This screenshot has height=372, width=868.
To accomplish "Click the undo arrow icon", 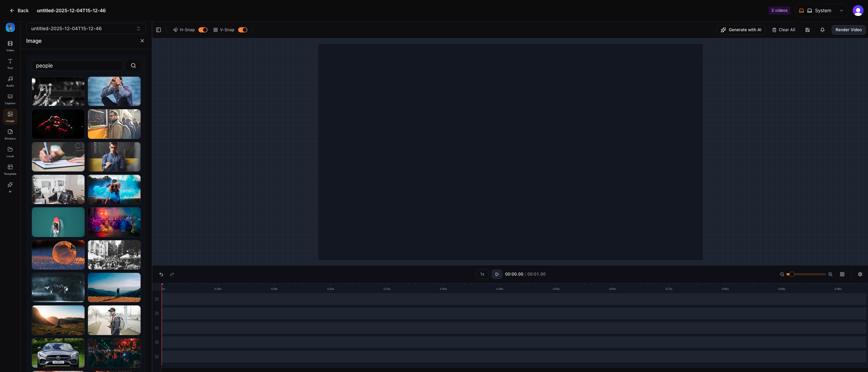I will (x=161, y=274).
